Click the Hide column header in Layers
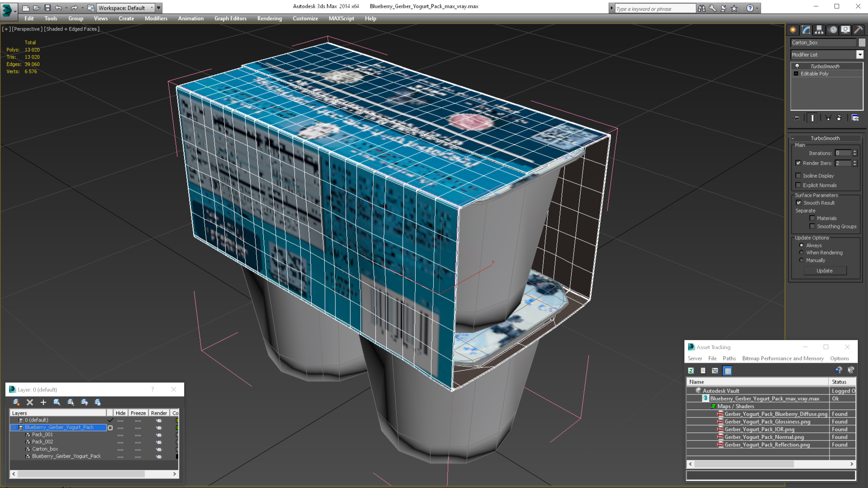Viewport: 868px width, 488px height. pos(120,413)
